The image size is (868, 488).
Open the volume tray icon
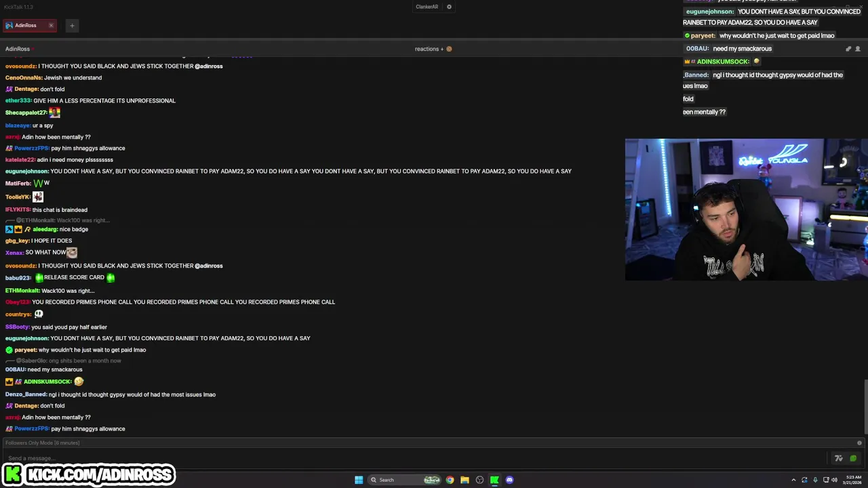pos(834,480)
